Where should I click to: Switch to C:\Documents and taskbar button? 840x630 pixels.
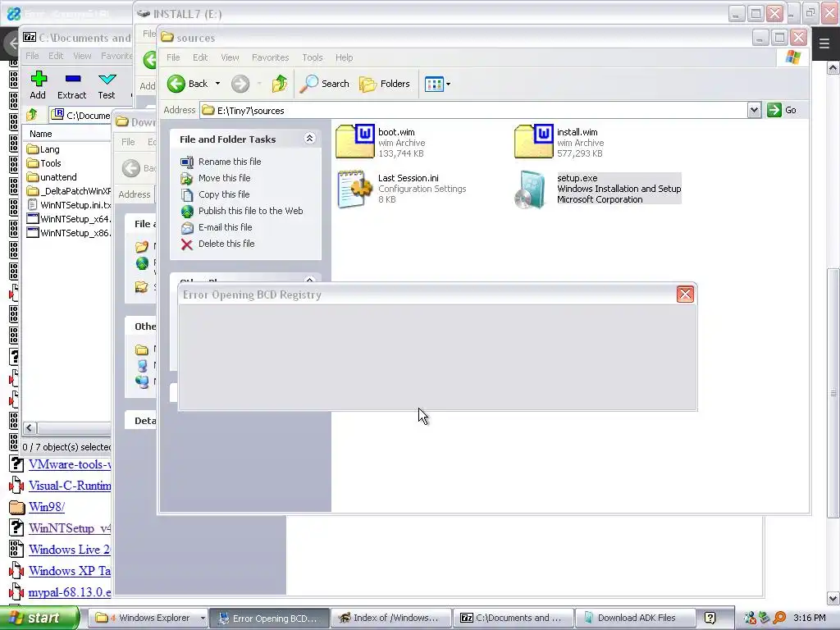pyautogui.click(x=513, y=618)
